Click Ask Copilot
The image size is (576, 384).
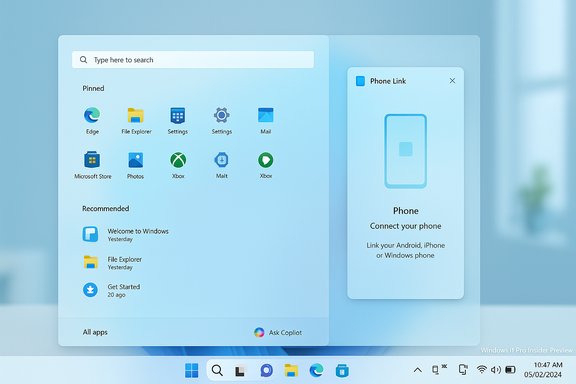(x=278, y=333)
